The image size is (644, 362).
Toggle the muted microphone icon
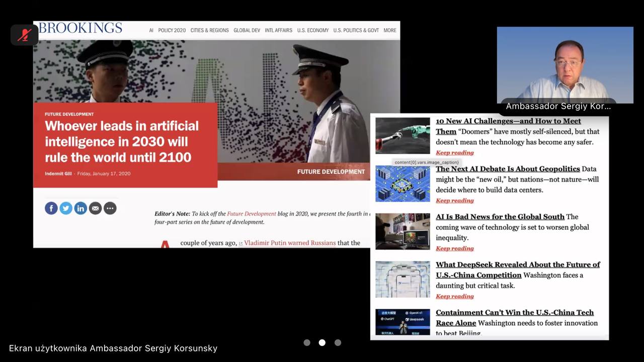[x=24, y=35]
